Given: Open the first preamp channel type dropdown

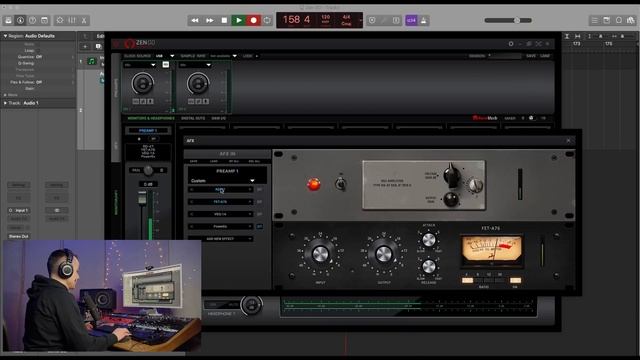Looking at the screenshot, I should pyautogui.click(x=140, y=65).
